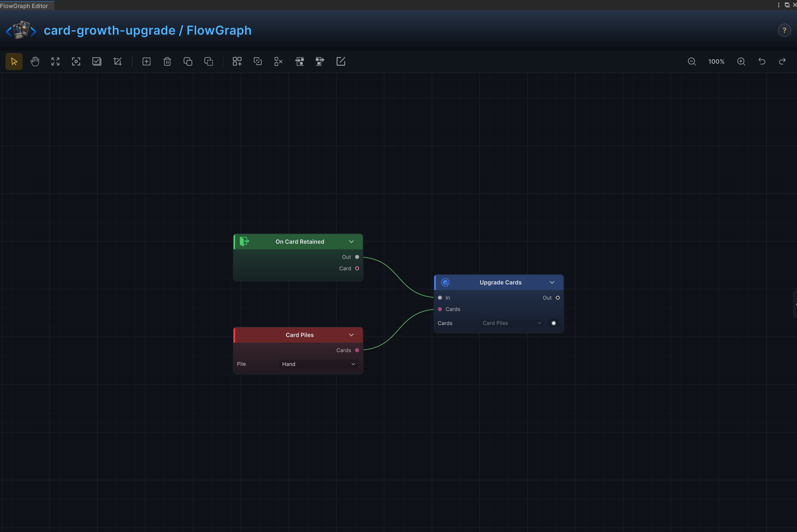This screenshot has height=532, width=797.
Task: Click the select-all checkbox stack icon
Action: click(97, 61)
